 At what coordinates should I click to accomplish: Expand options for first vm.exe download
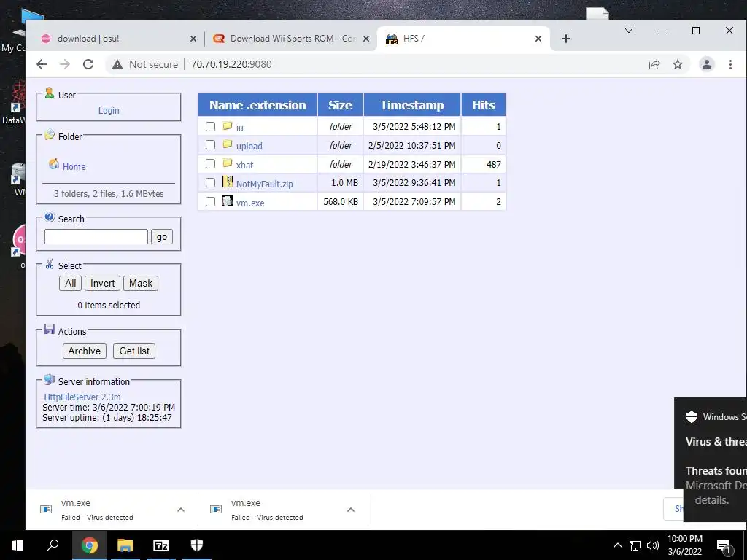click(x=181, y=510)
